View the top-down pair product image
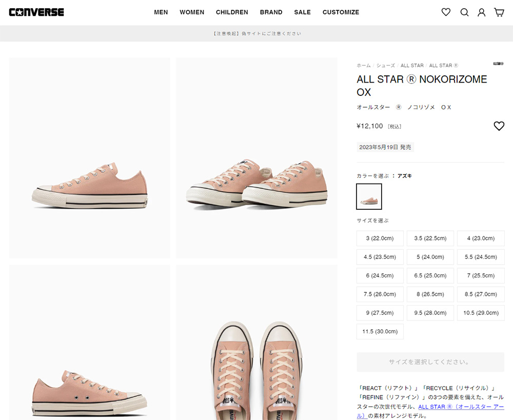 tap(256, 343)
